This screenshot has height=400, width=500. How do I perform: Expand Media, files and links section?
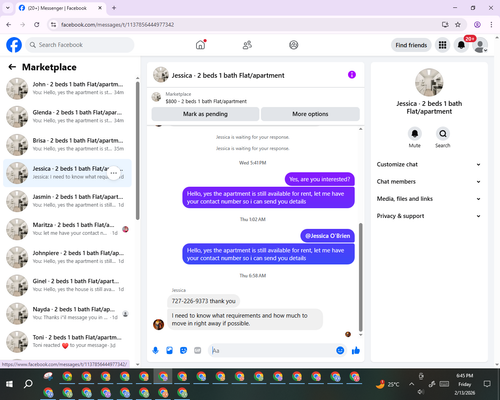(x=429, y=199)
